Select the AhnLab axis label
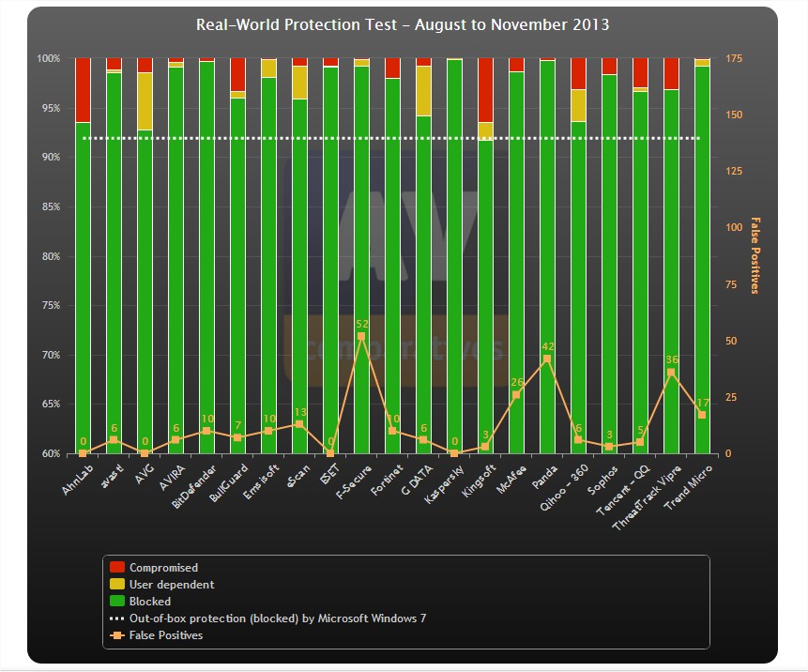 (78, 480)
